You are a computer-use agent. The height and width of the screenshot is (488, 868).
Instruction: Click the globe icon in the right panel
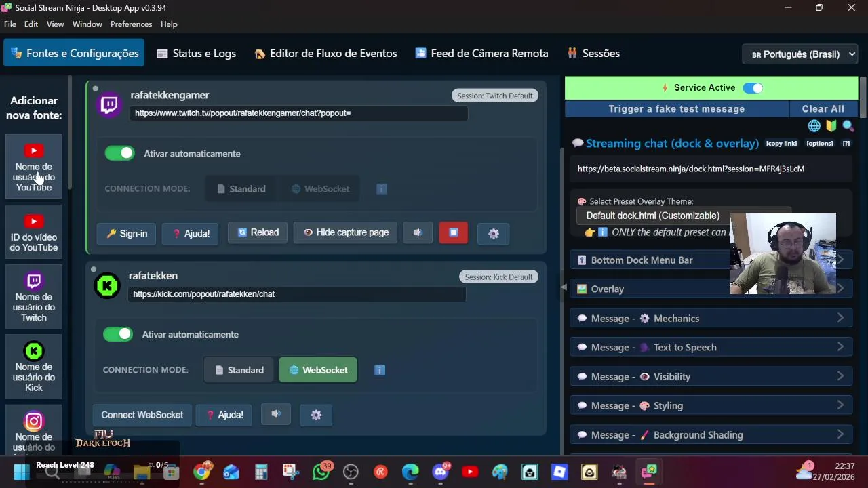[x=814, y=125]
